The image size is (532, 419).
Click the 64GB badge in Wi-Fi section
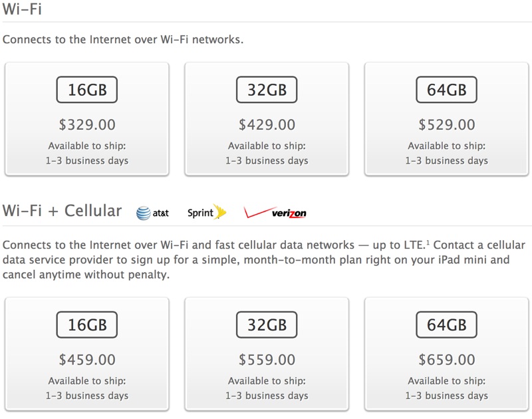(x=446, y=90)
